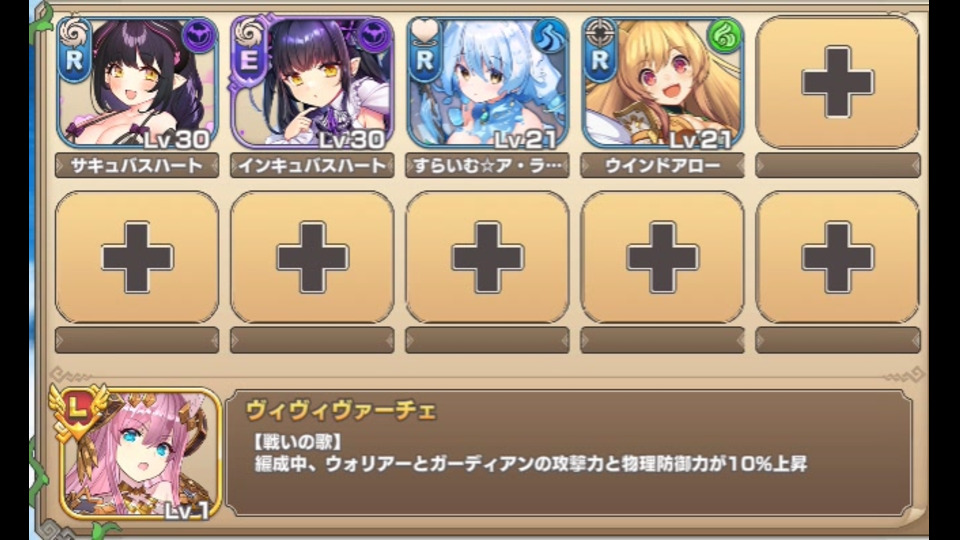960x540 pixels.
Task: Click the dark element icon on サキュバスハート
Action: pos(200,37)
